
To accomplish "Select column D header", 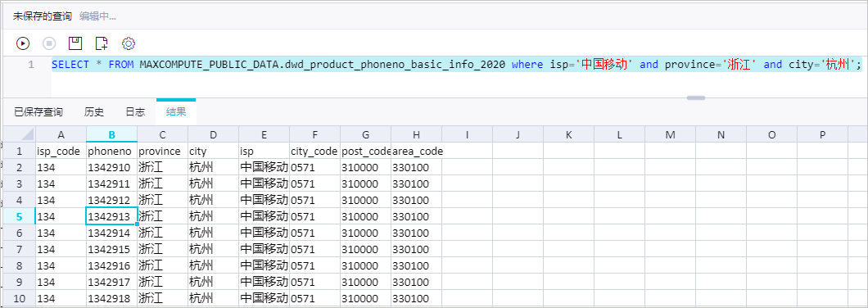I will [214, 134].
